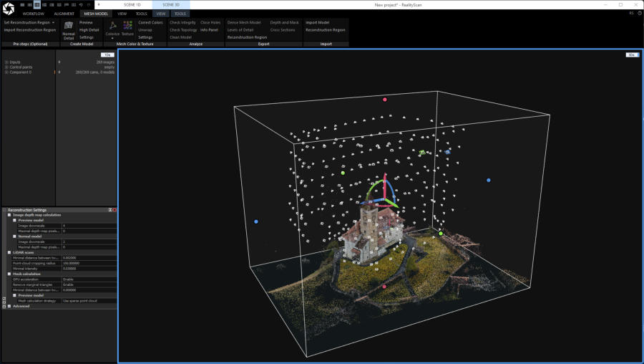
Task: Click the Normal Detail model icon
Action: point(69,27)
